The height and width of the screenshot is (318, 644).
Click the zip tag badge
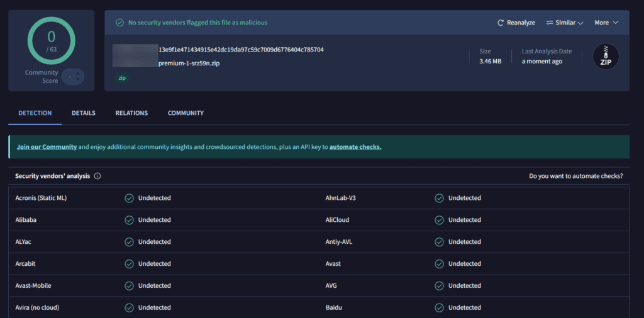[x=122, y=78]
